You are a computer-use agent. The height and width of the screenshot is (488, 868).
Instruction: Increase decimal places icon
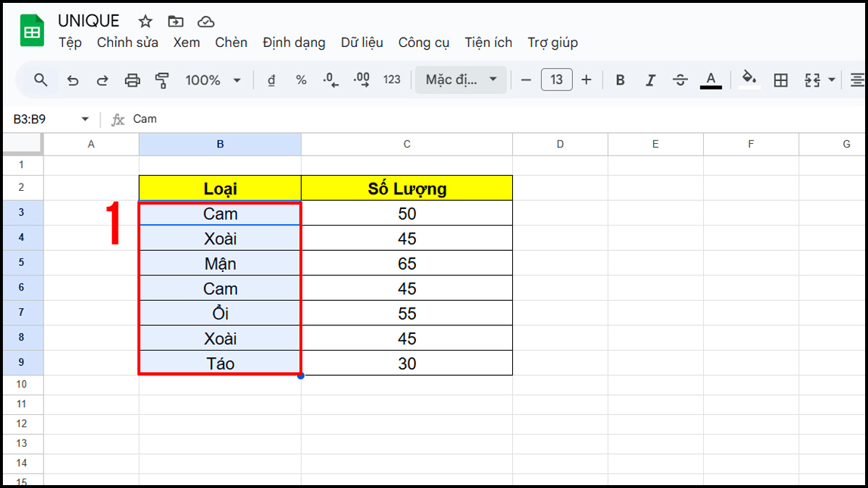pos(361,80)
